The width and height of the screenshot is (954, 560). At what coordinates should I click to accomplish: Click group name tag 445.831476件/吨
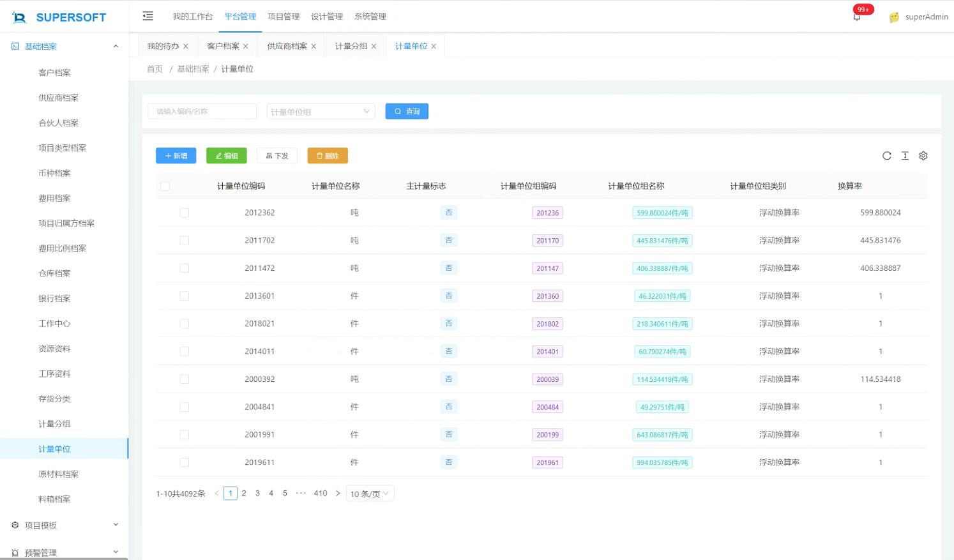pyautogui.click(x=662, y=241)
